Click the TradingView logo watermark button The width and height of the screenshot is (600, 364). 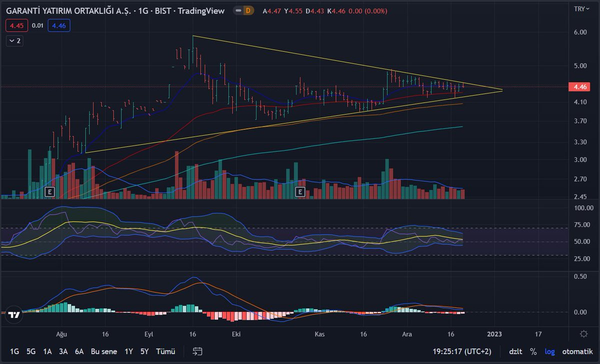[x=14, y=315]
